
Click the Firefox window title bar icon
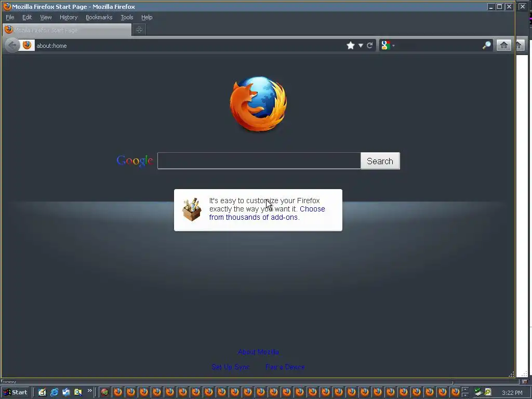tap(7, 6)
